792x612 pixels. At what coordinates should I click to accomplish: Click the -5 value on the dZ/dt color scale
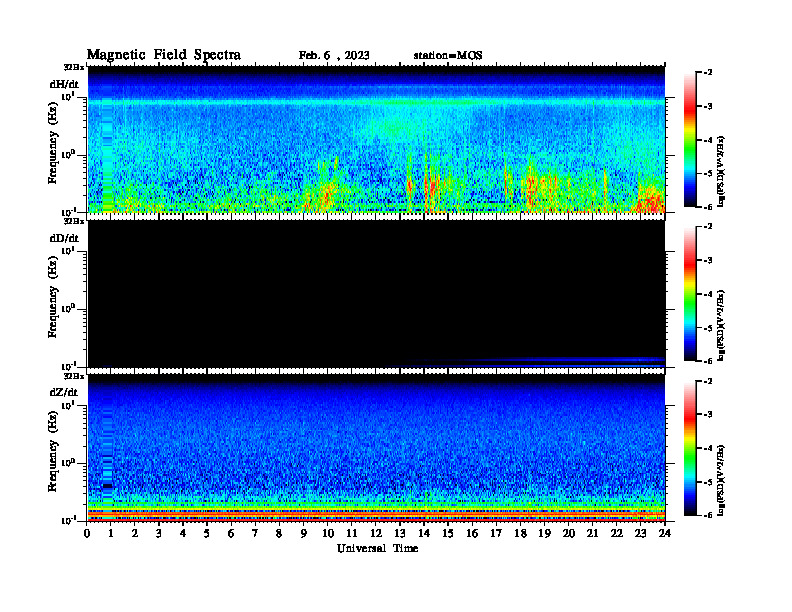point(708,482)
